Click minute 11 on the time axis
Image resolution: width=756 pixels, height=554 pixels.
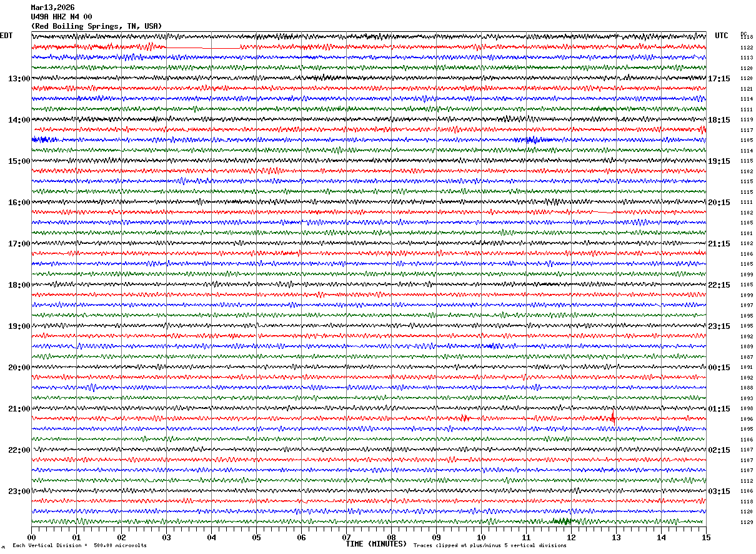[526, 537]
